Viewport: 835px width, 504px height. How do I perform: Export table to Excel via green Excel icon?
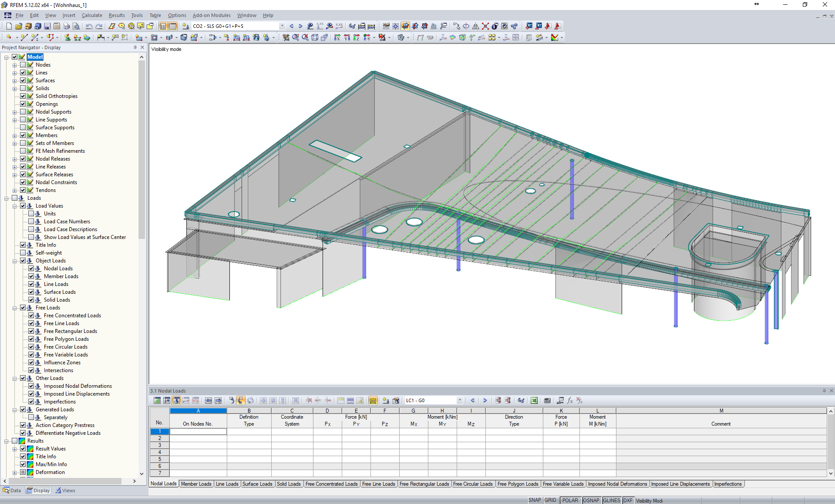534,400
